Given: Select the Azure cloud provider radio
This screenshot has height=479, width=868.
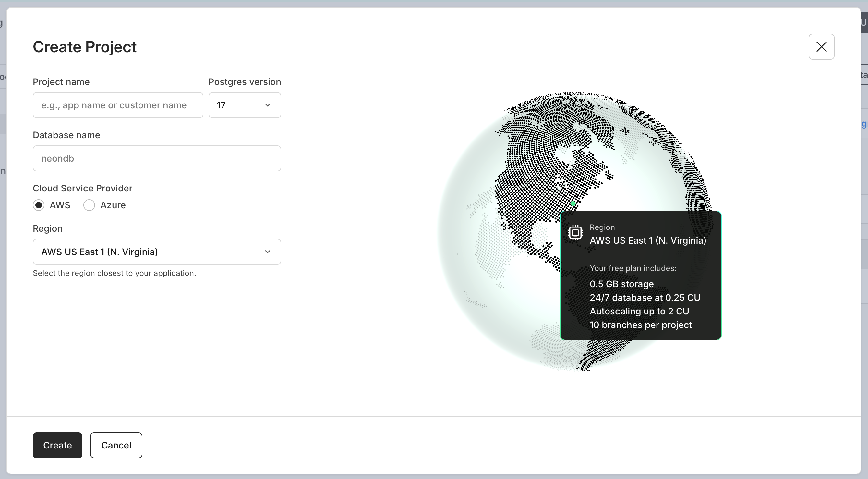Looking at the screenshot, I should 89,205.
